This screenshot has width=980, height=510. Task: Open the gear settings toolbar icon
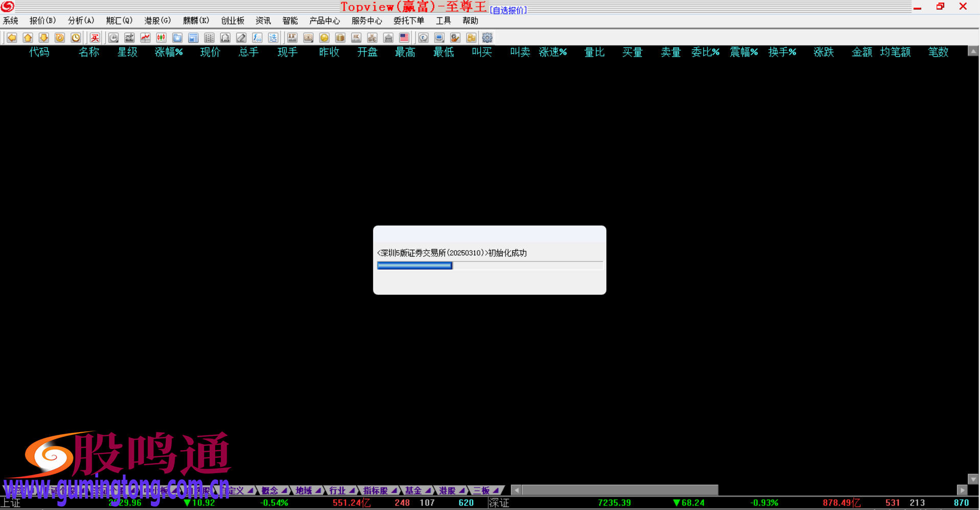point(487,38)
